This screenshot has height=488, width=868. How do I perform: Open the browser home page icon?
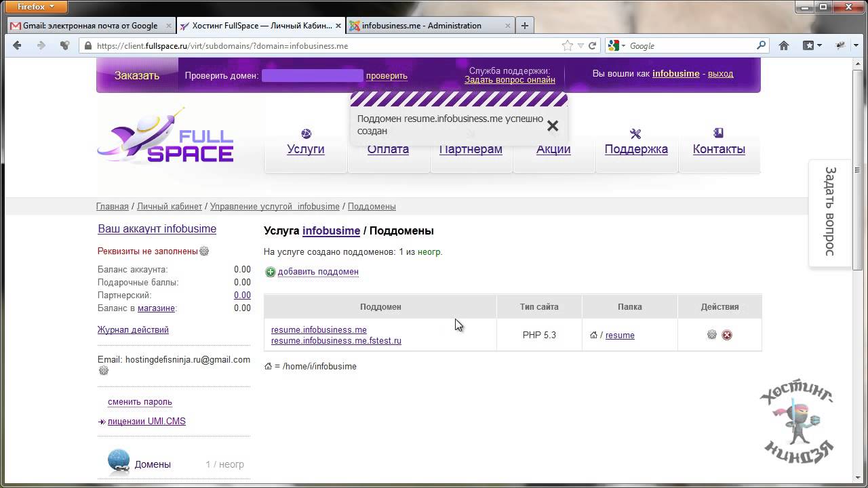point(784,45)
